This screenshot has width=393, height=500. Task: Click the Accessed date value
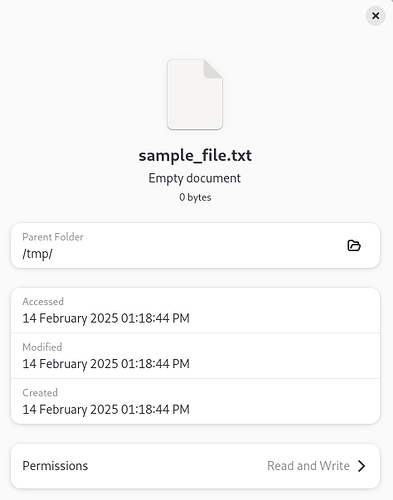106,318
